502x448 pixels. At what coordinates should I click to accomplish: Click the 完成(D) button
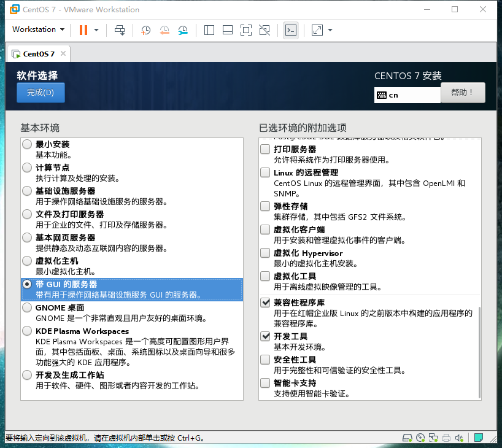pyautogui.click(x=41, y=93)
